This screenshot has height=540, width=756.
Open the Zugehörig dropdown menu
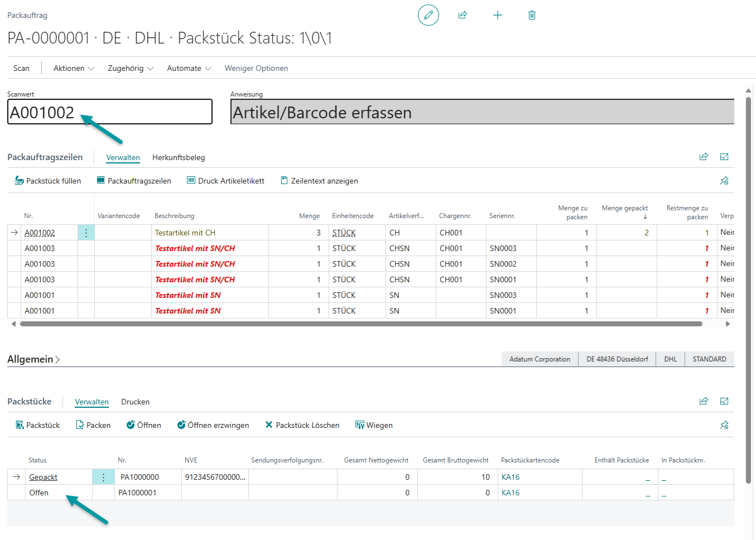click(130, 68)
